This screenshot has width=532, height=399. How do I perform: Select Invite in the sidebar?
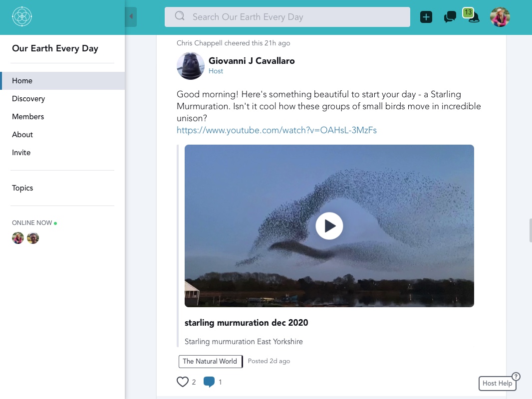[x=62, y=153]
